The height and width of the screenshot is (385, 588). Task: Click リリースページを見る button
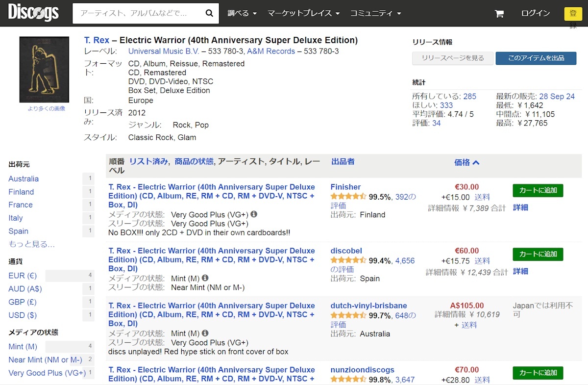coord(452,58)
